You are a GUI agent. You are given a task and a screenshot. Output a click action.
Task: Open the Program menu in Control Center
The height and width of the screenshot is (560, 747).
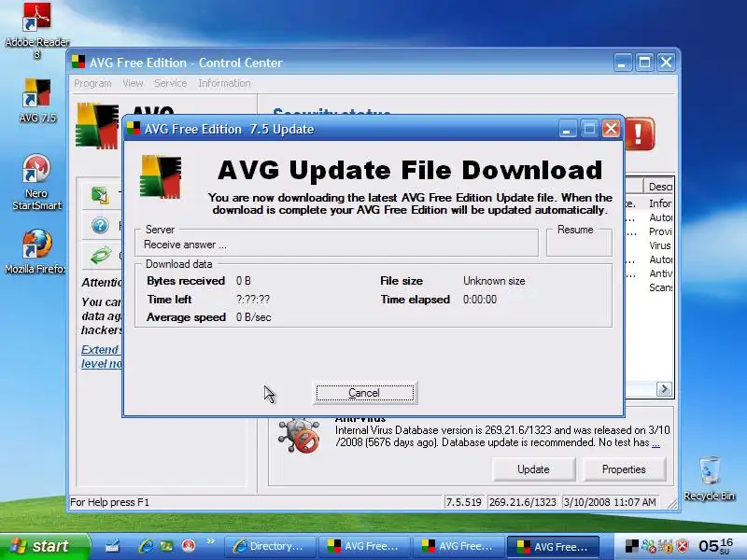point(92,83)
